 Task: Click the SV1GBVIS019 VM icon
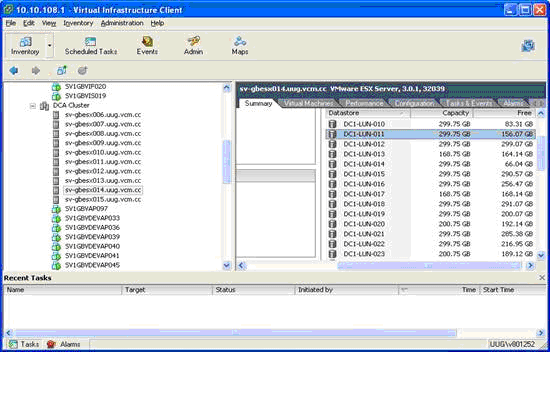click(x=56, y=96)
